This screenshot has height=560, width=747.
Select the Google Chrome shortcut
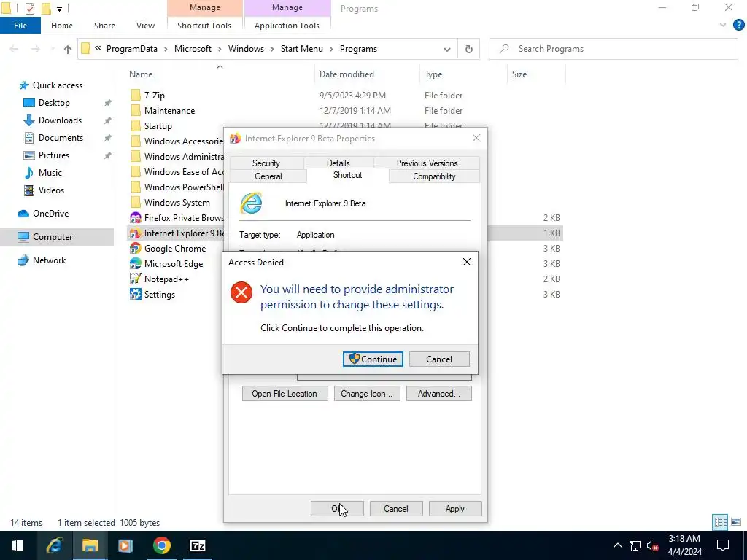(x=175, y=248)
